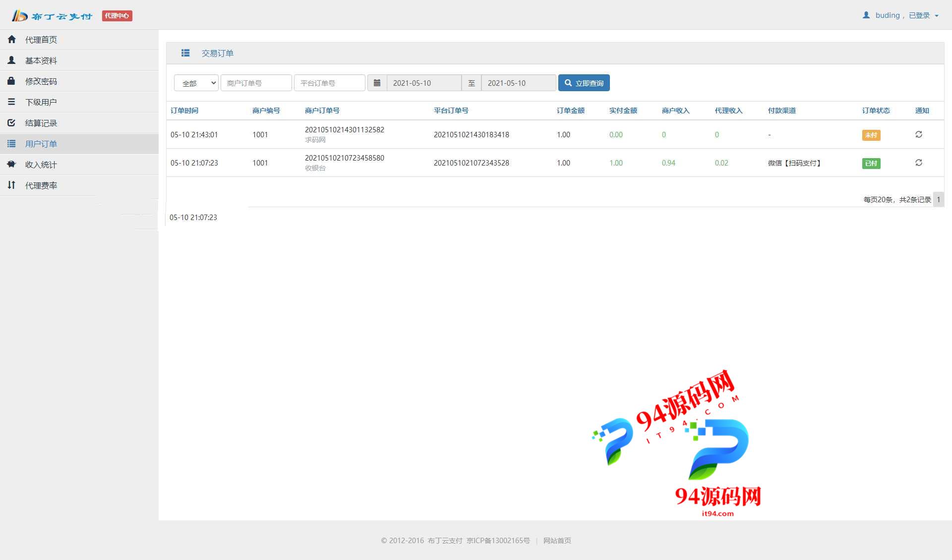
Task: Click the home icon for 代理首页
Action: (11, 39)
